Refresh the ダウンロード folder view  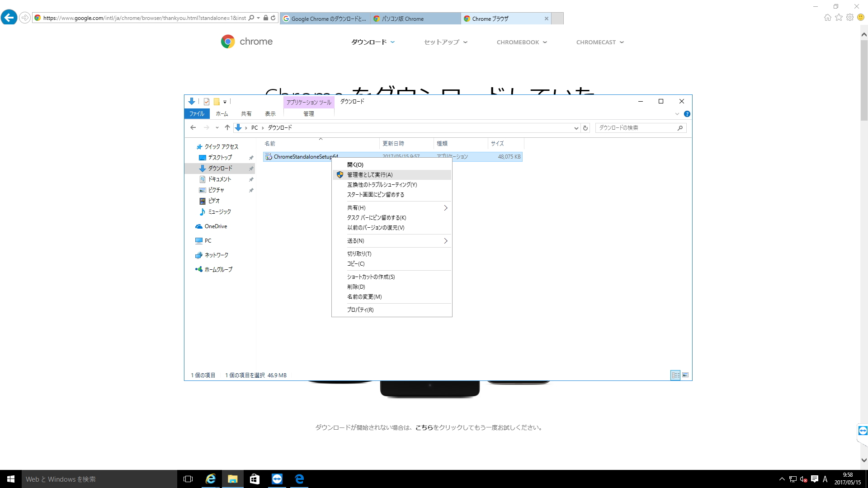coord(585,128)
